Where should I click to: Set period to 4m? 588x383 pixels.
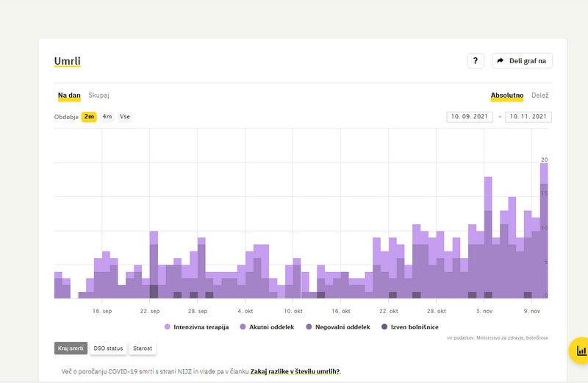pos(107,116)
